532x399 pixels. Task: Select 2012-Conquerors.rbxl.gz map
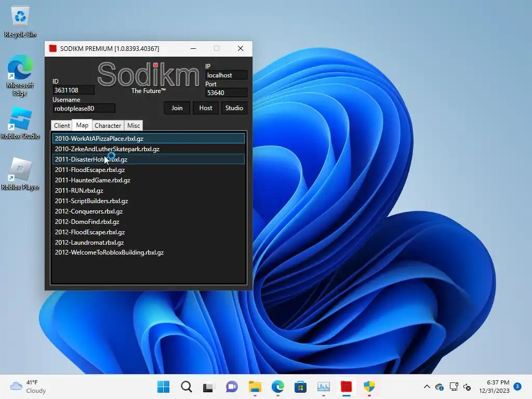148,211
